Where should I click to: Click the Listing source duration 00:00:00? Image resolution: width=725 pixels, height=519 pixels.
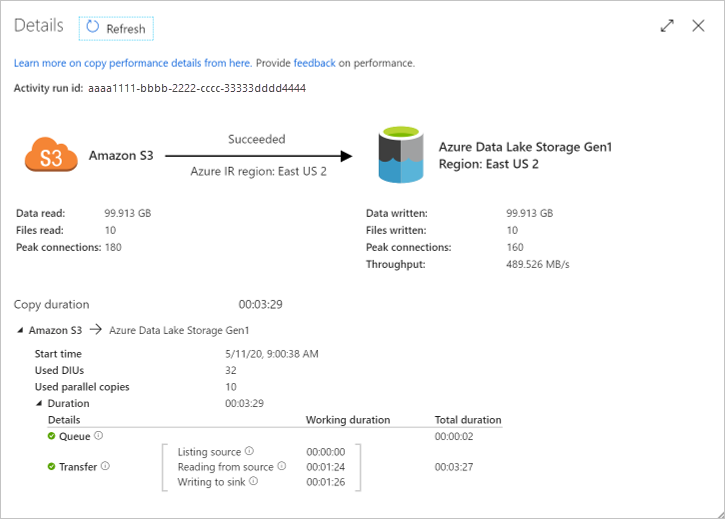pyautogui.click(x=326, y=452)
